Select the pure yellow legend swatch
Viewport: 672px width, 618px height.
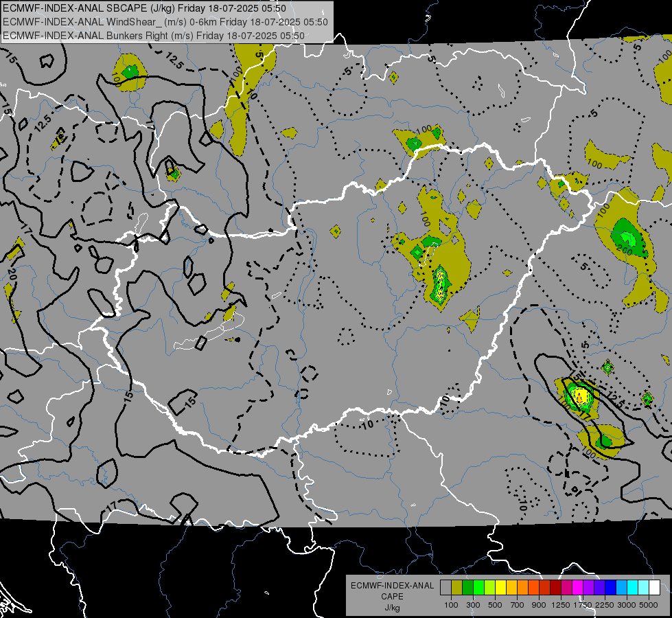point(500,588)
